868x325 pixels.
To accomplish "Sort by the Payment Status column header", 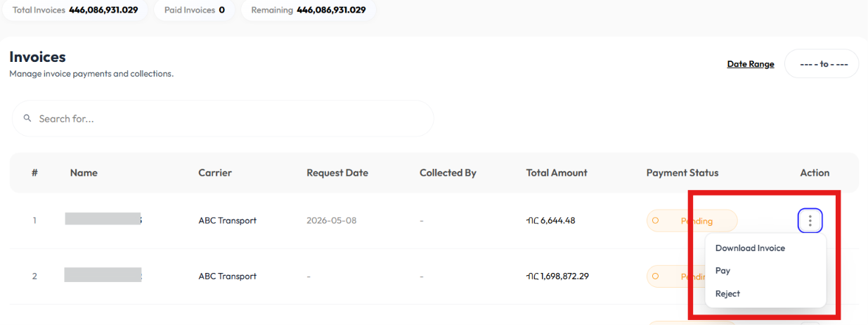I will point(682,173).
